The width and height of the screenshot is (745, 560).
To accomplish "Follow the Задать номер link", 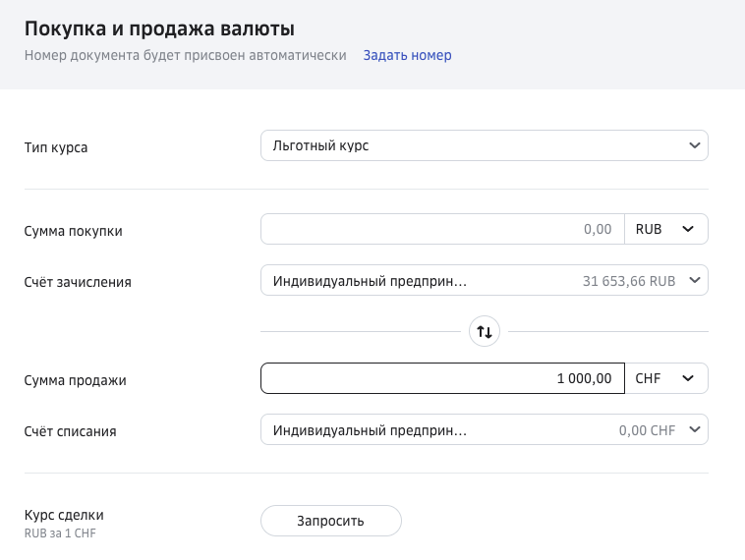I will [407, 55].
